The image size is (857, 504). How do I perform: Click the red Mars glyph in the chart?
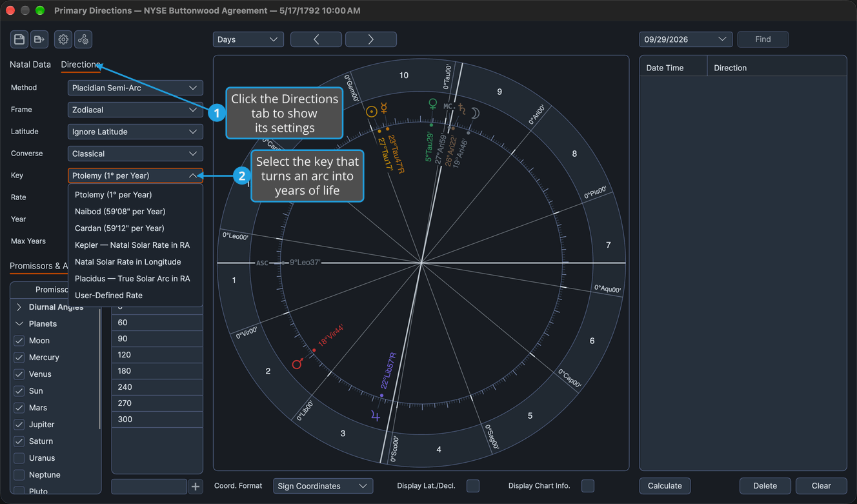297,364
